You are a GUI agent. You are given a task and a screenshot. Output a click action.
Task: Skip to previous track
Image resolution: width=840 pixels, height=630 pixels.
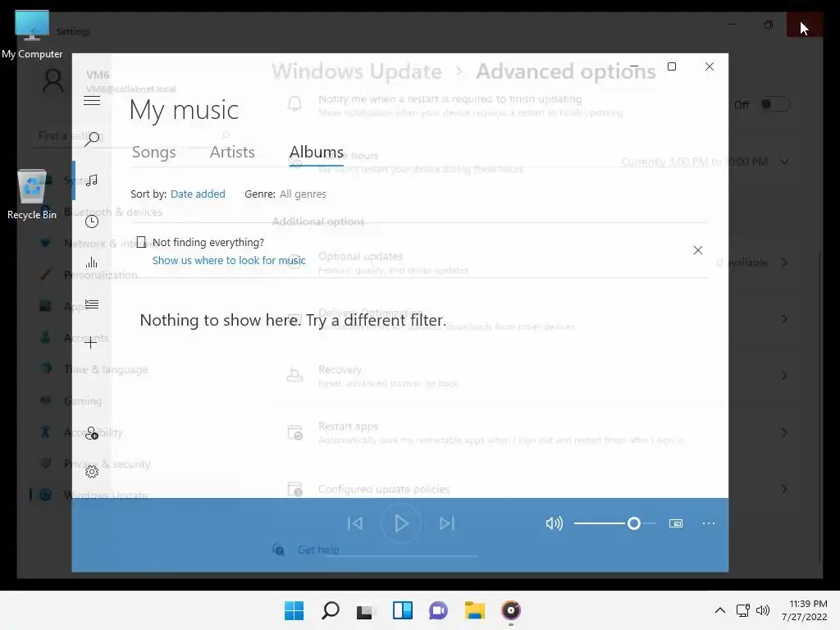(x=355, y=523)
